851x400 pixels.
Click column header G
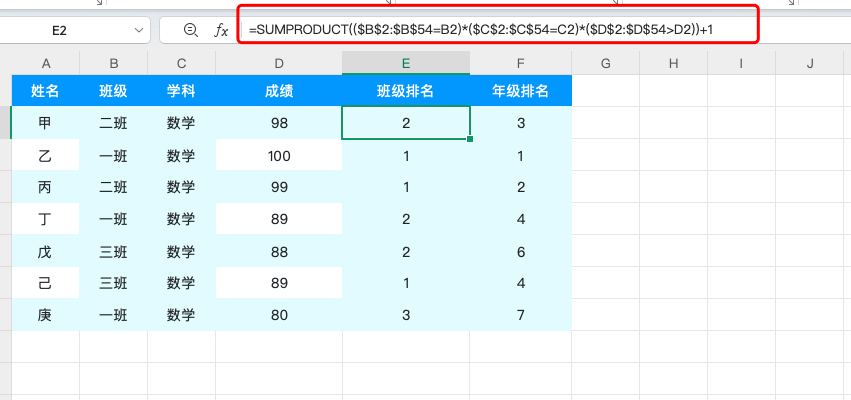(x=605, y=63)
